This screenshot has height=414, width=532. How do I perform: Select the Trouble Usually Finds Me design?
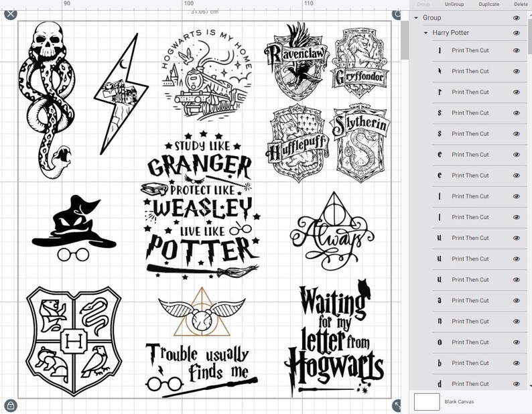tap(202, 370)
